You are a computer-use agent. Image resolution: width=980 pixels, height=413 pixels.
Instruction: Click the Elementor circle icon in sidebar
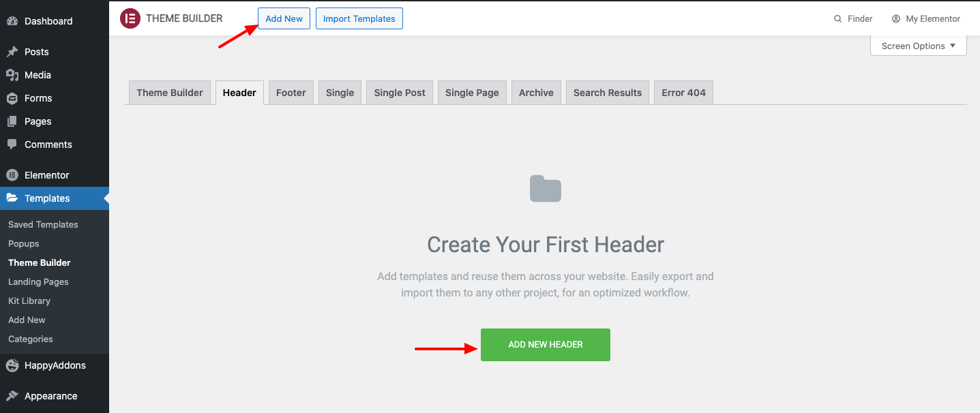[12, 175]
